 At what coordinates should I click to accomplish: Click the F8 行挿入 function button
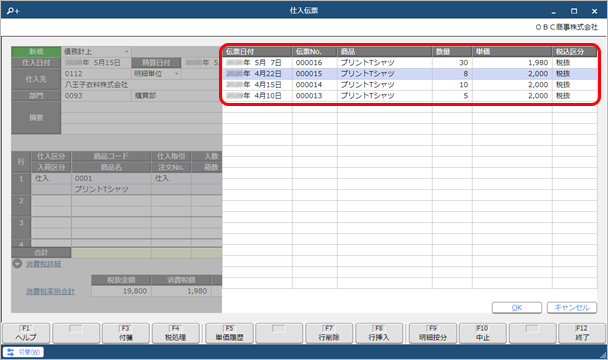(x=379, y=333)
